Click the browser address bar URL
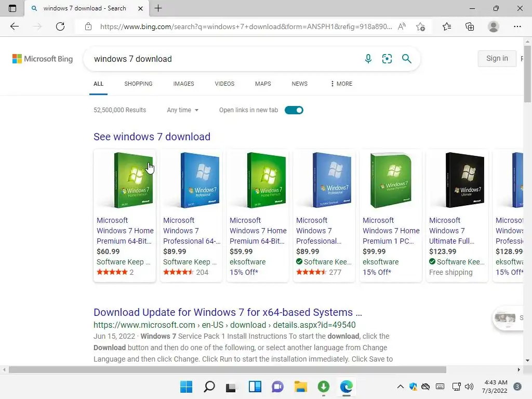Viewport: 532px width, 399px height. pos(246,26)
